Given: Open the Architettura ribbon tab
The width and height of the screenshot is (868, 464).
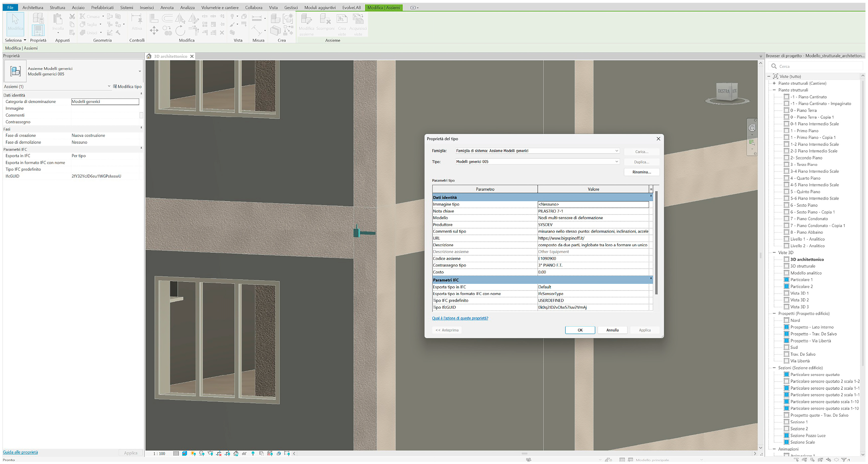Looking at the screenshot, I should pos(33,7).
